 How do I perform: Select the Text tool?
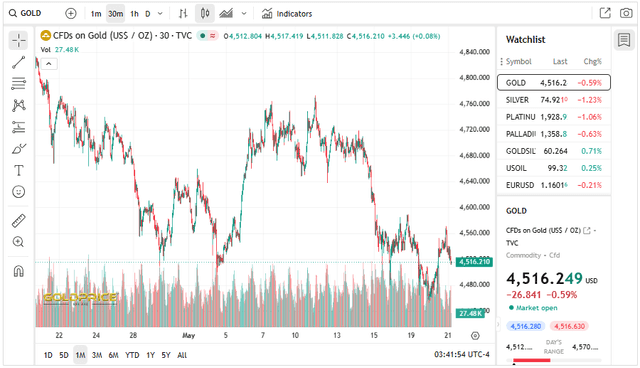tap(18, 170)
